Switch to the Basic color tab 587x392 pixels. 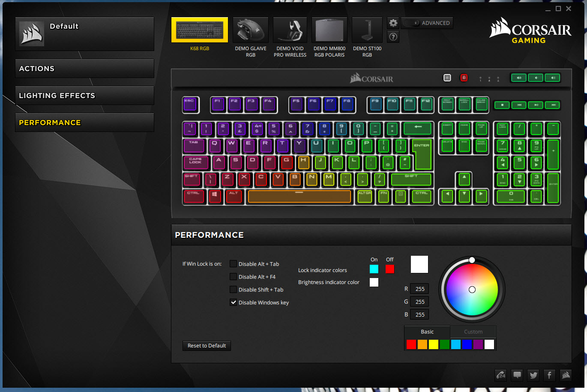click(x=427, y=332)
